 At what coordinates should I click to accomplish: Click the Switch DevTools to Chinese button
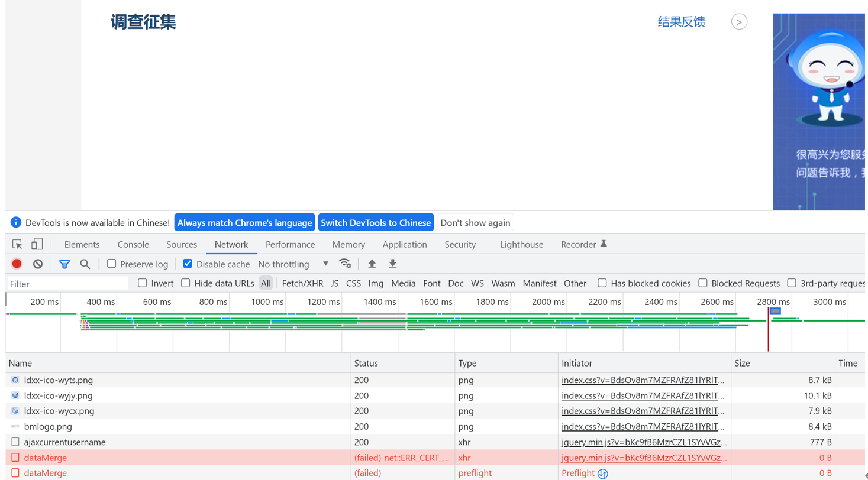click(376, 223)
